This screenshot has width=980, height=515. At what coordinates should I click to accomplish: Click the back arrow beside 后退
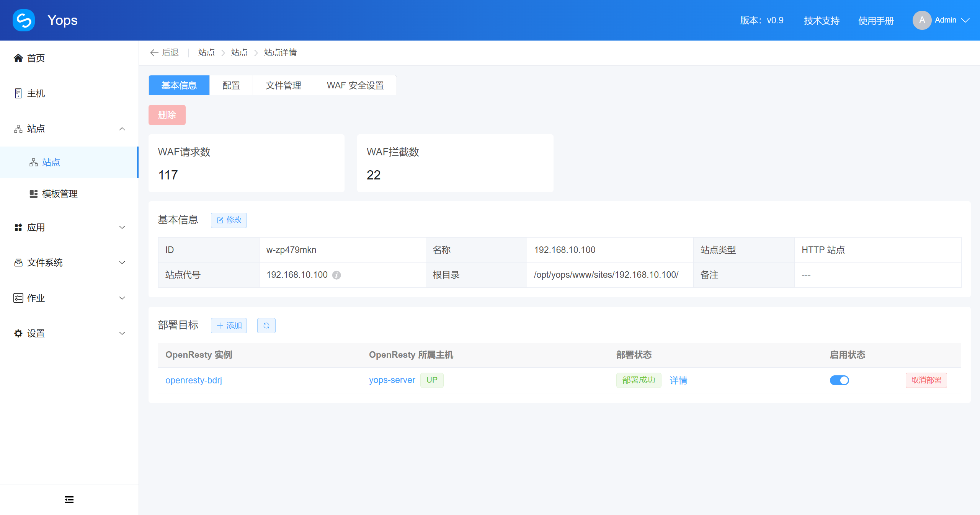(154, 52)
